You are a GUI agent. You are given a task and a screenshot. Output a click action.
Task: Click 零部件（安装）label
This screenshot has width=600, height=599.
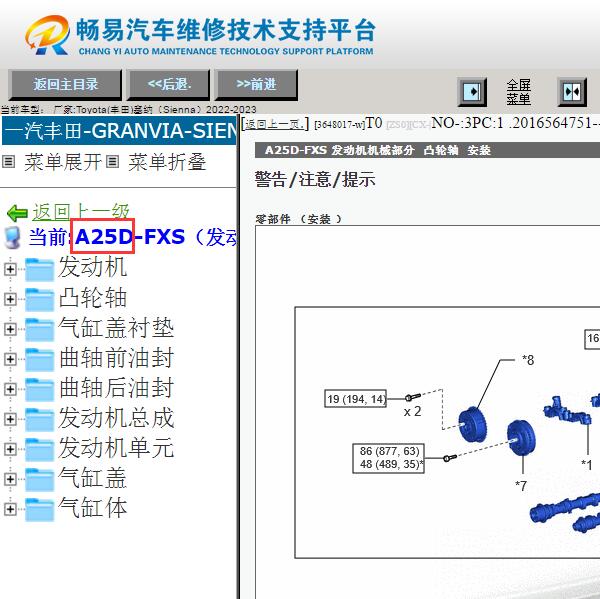[299, 219]
